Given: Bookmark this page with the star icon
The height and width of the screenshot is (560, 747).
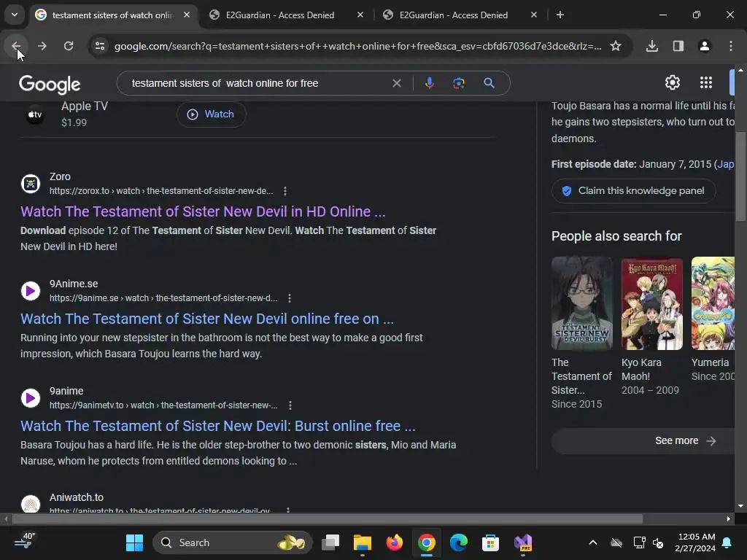Looking at the screenshot, I should pos(616,46).
